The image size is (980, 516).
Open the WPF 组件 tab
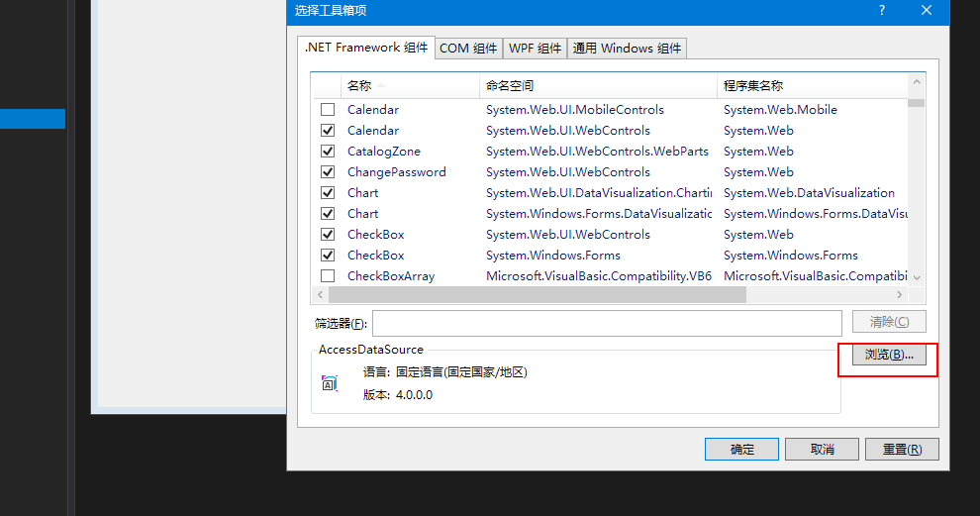click(x=535, y=49)
